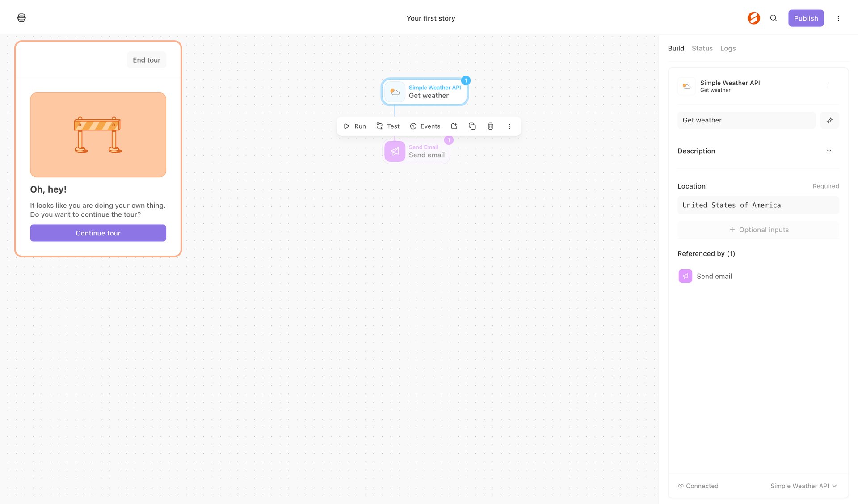Click the Send Email node on the canvas
The image size is (858, 504).
416,151
